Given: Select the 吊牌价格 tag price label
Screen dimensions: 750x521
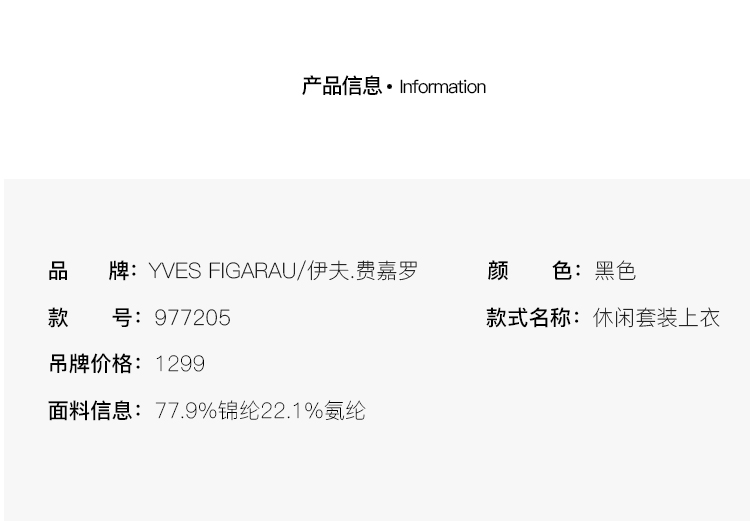Looking at the screenshot, I should [93, 364].
